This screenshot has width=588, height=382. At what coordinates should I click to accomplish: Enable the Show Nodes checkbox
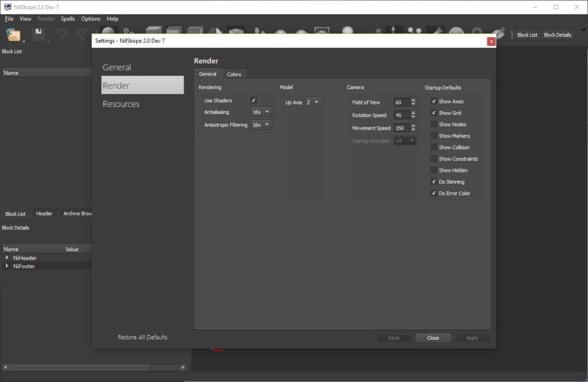(434, 124)
